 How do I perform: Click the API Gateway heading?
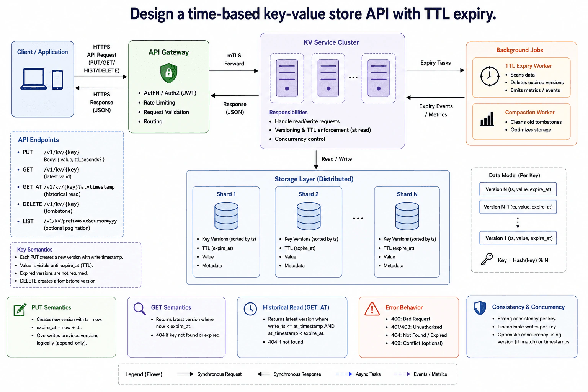[x=169, y=52]
